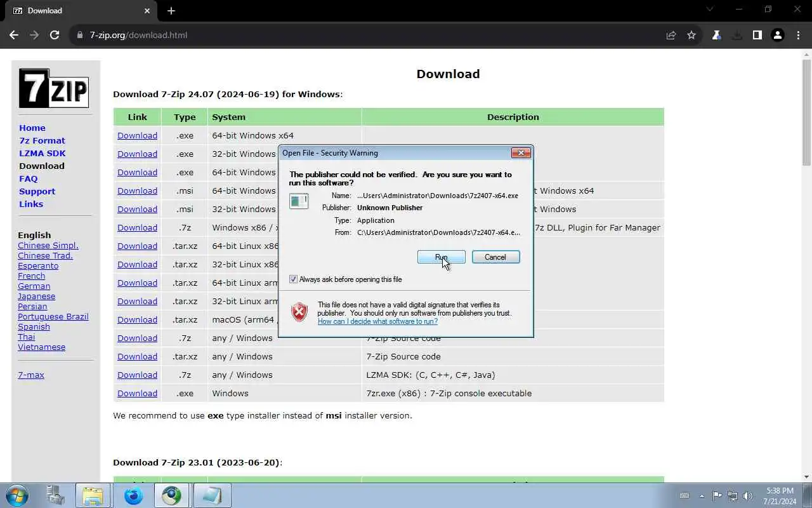This screenshot has height=508, width=812.
Task: Download the .exe 64-bit Windows x64 installer
Action: 137,135
